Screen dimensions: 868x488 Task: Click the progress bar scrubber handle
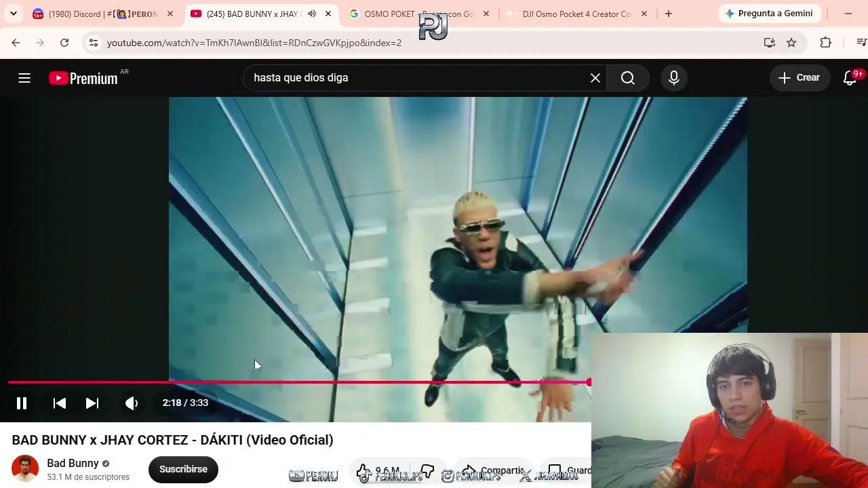(x=589, y=383)
